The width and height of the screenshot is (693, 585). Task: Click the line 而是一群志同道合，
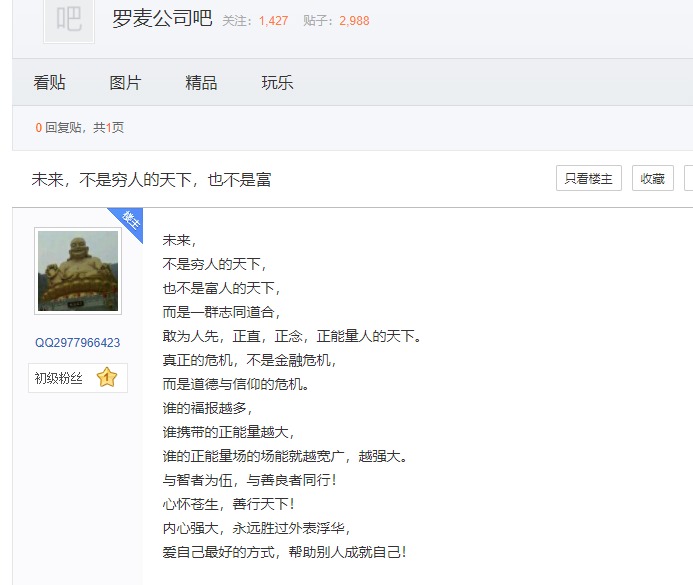pos(221,312)
